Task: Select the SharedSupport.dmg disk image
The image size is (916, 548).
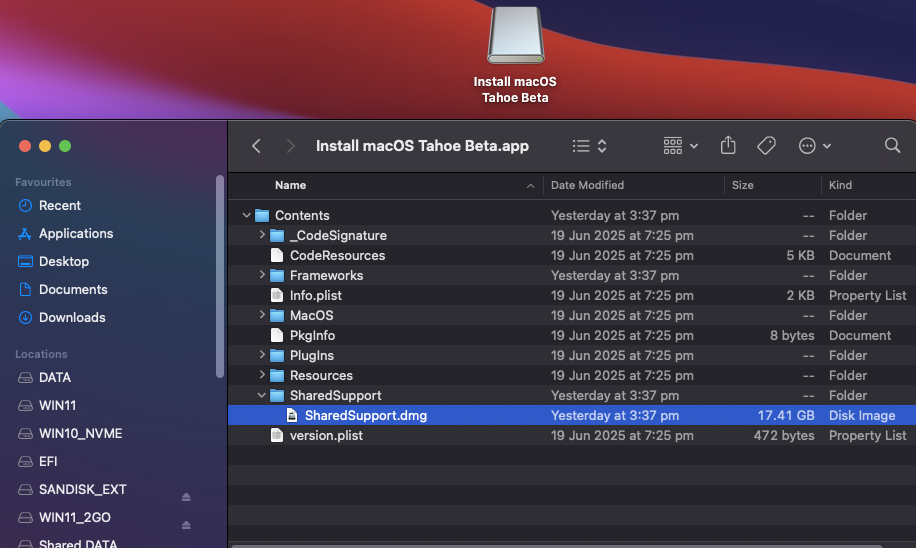Action: (x=572, y=415)
